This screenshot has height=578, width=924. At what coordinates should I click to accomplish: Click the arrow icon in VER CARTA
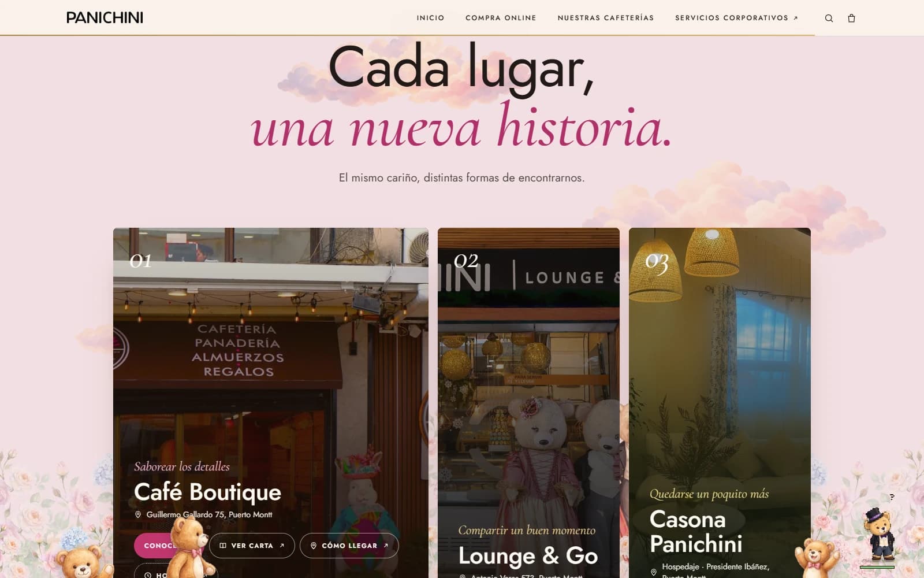tap(282, 546)
